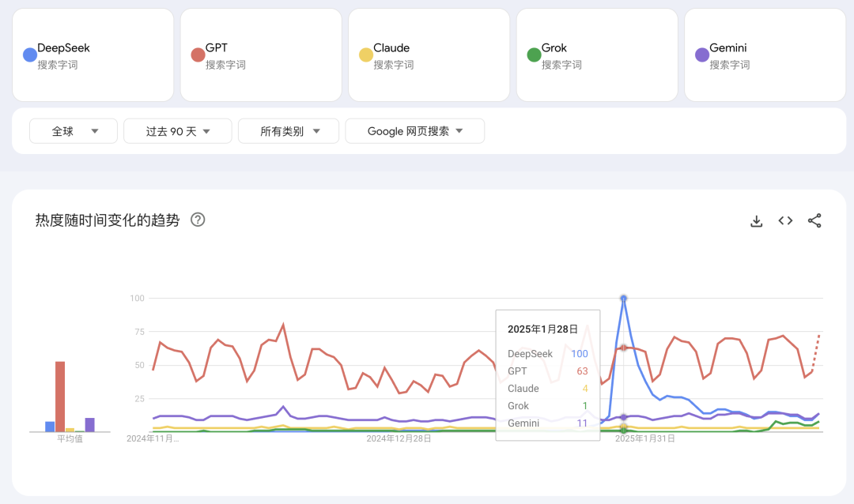854x504 pixels.
Task: Click the blue DeepSeek average bar
Action: tap(50, 427)
